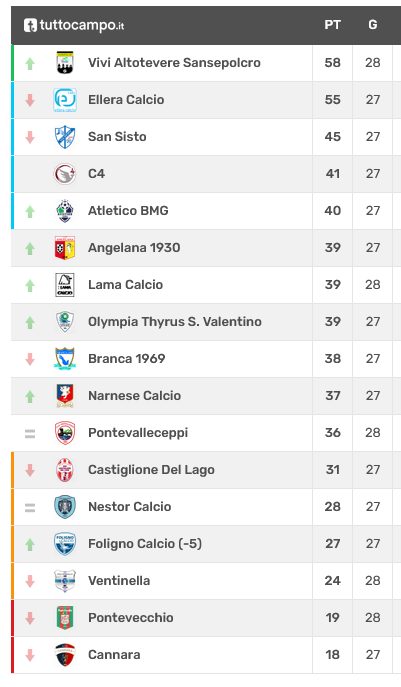Click the tuttocampo.it logo in header
Image resolution: width=401 pixels, height=687 pixels.
pyautogui.click(x=74, y=25)
